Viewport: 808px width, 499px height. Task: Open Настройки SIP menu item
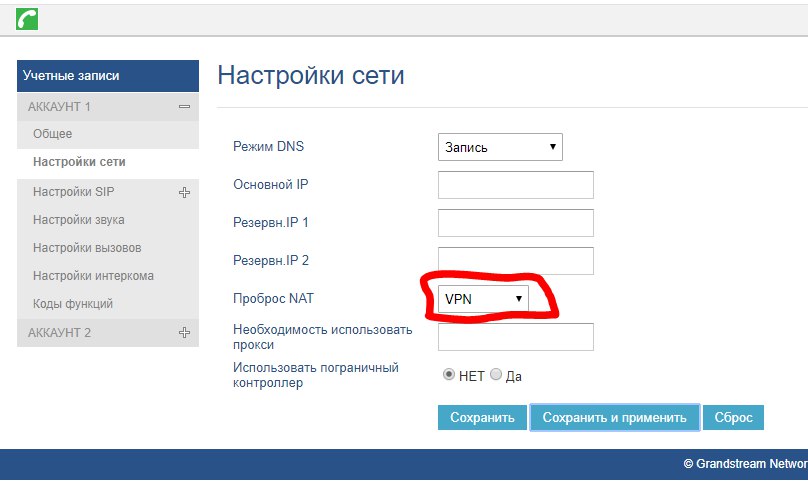[74, 192]
